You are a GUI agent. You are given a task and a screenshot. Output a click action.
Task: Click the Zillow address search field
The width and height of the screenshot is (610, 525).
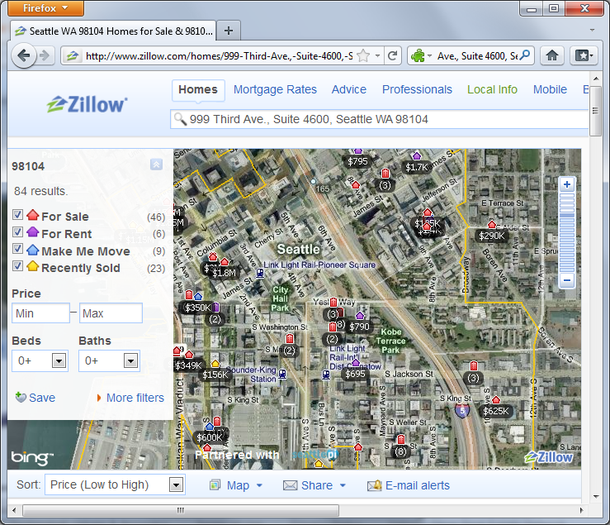tap(379, 119)
